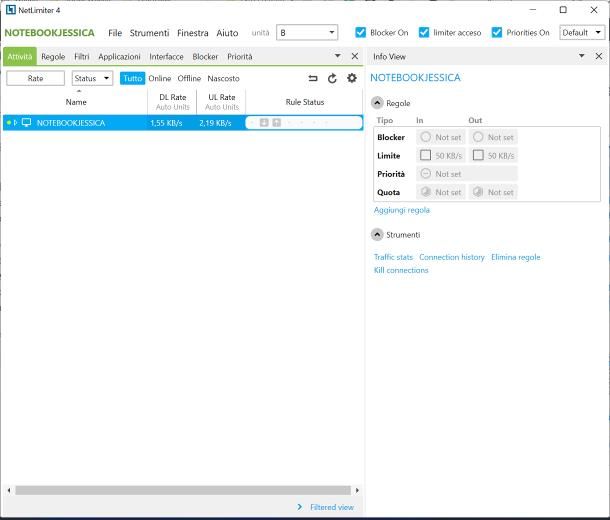Open the Info View panel menu arrow
Image resolution: width=610 pixels, height=520 pixels.
click(x=582, y=56)
